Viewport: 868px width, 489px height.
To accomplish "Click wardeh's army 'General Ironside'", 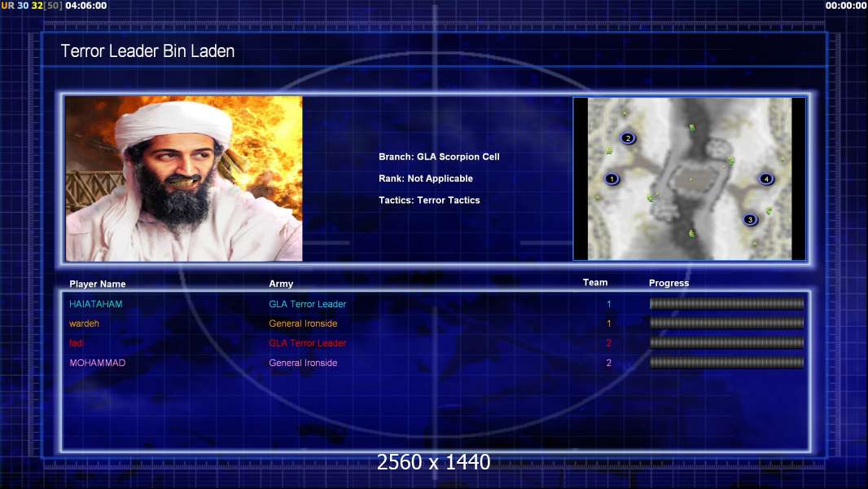I will 303,324.
